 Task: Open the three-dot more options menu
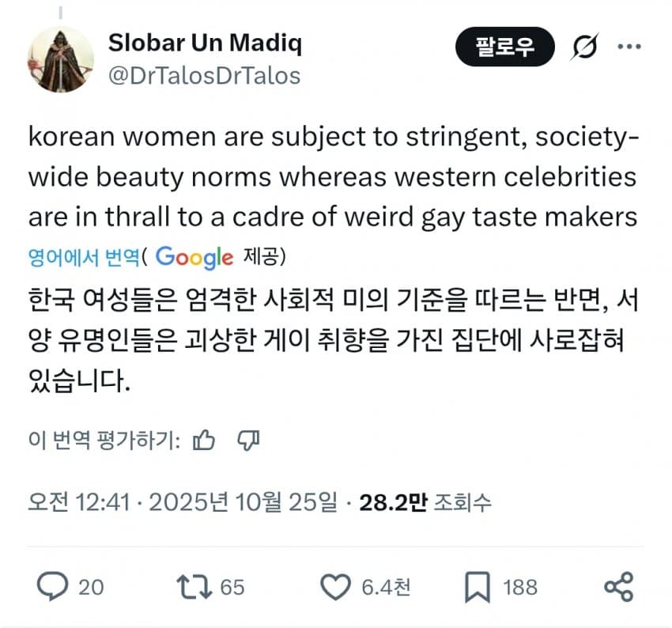tap(629, 48)
